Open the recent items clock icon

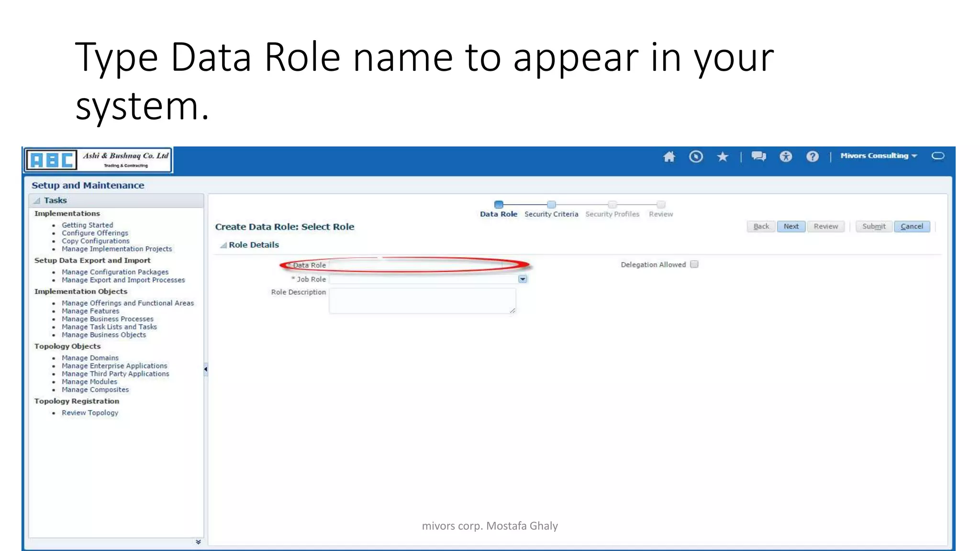696,156
